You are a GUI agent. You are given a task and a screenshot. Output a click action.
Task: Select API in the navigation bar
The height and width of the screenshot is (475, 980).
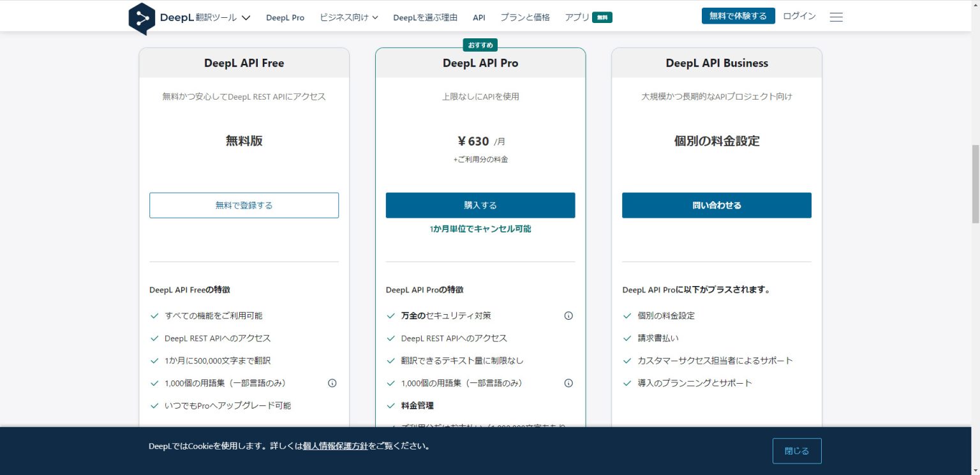click(x=479, y=18)
